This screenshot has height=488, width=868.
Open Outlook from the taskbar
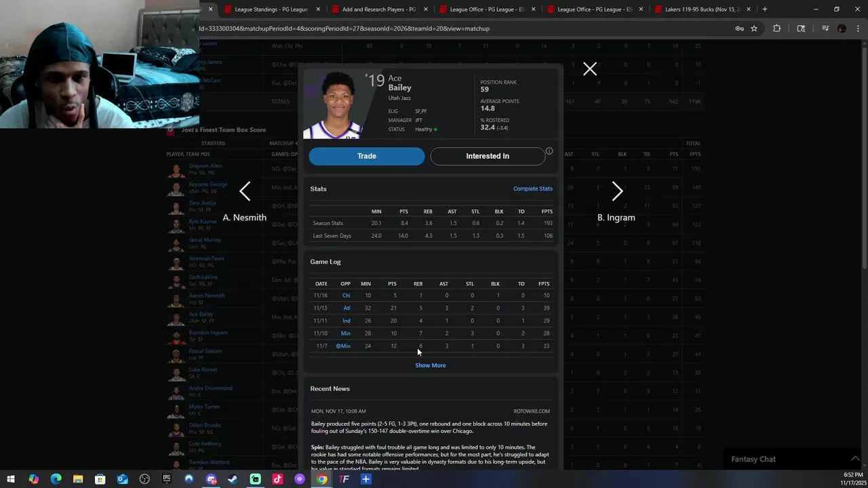coord(122,479)
